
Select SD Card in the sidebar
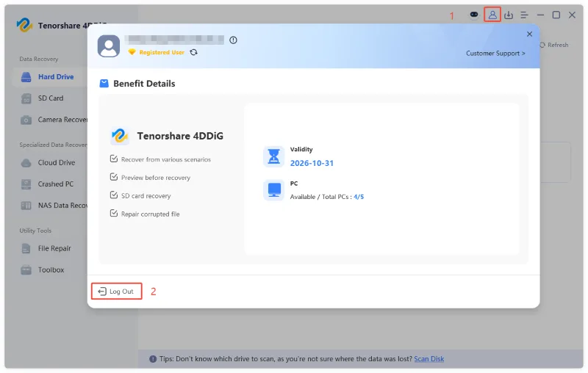50,98
